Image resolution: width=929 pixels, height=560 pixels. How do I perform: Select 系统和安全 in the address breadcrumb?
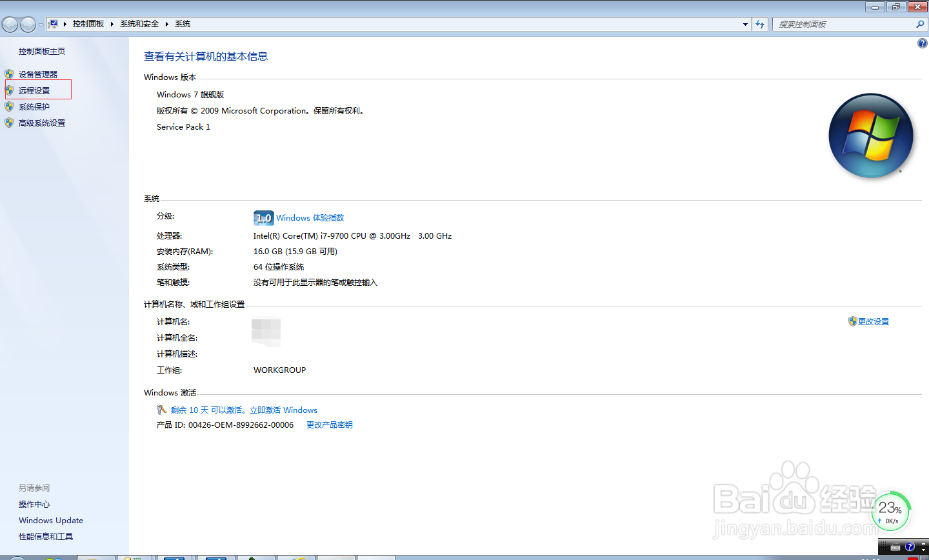coord(139,24)
